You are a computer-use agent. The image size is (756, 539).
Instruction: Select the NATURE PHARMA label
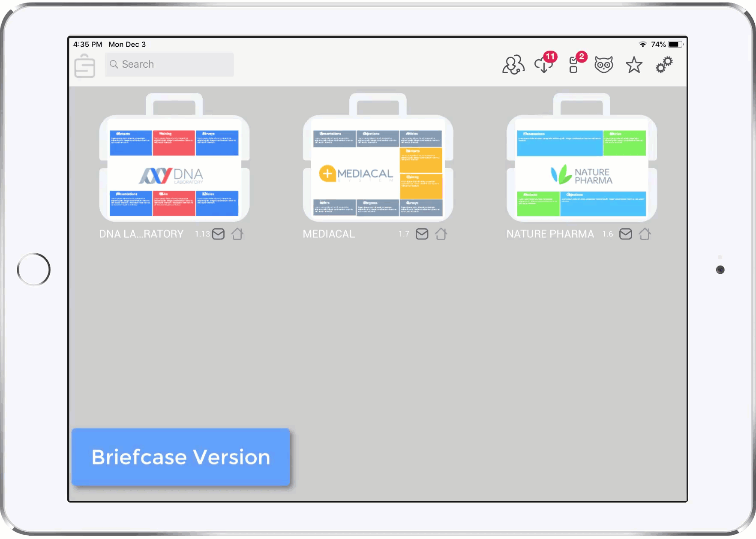point(550,234)
